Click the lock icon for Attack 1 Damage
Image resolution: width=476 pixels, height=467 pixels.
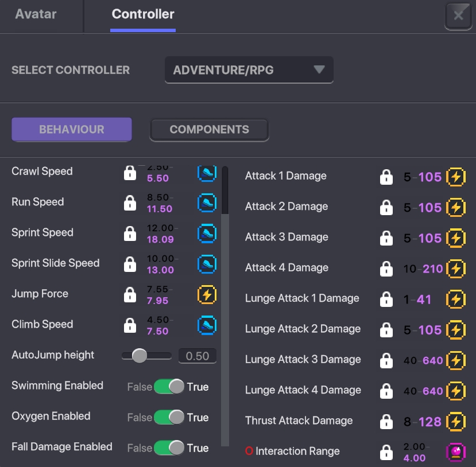point(386,177)
